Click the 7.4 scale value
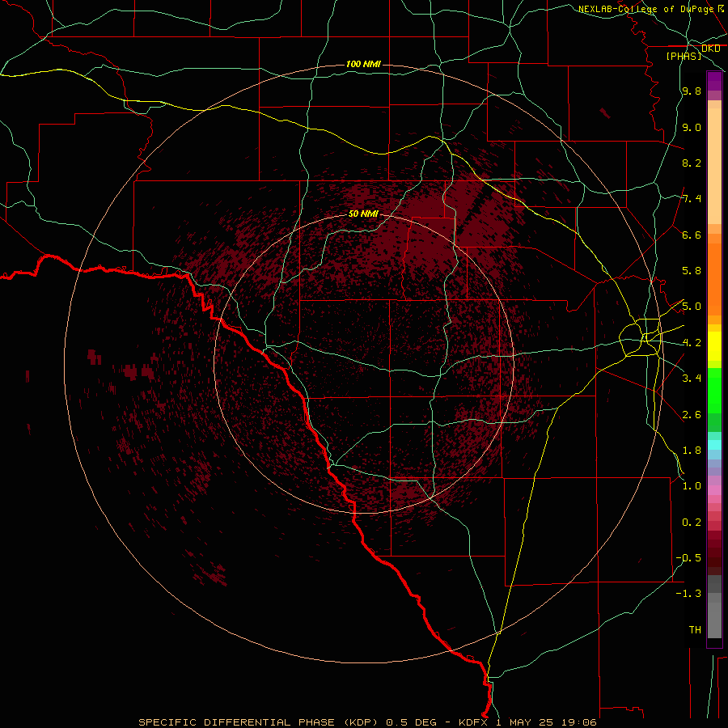 [x=692, y=199]
